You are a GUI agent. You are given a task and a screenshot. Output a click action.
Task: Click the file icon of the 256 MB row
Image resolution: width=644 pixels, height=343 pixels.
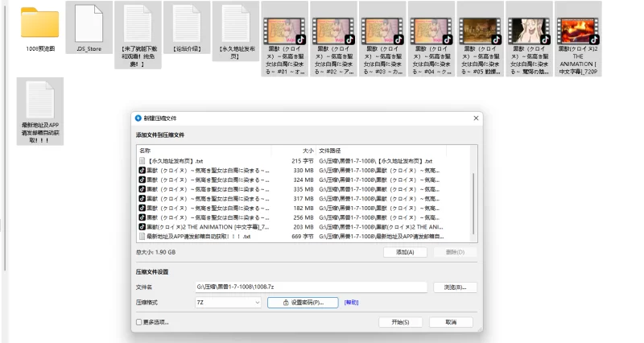[x=142, y=217]
